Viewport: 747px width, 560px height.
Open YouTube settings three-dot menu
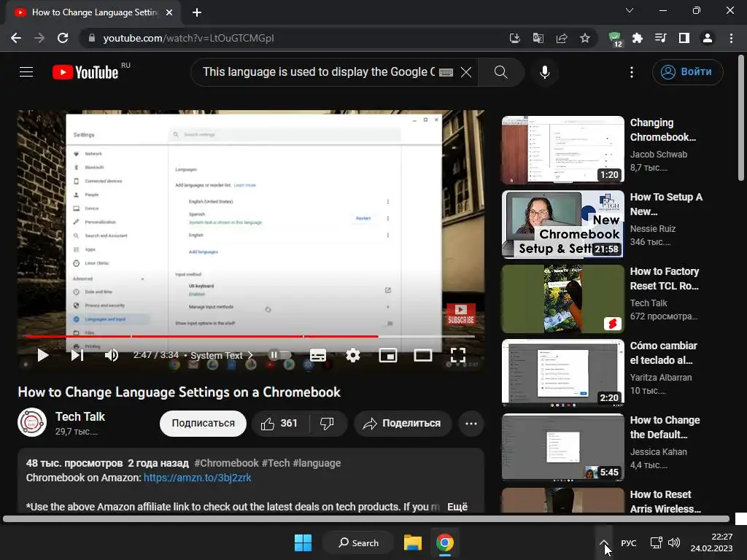point(632,72)
